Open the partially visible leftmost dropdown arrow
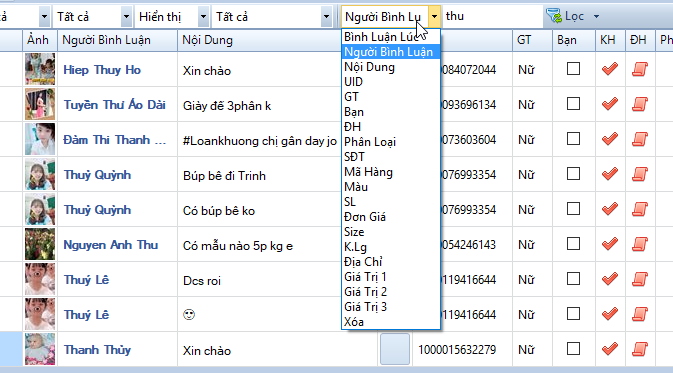This screenshot has height=373, width=673. (x=44, y=17)
